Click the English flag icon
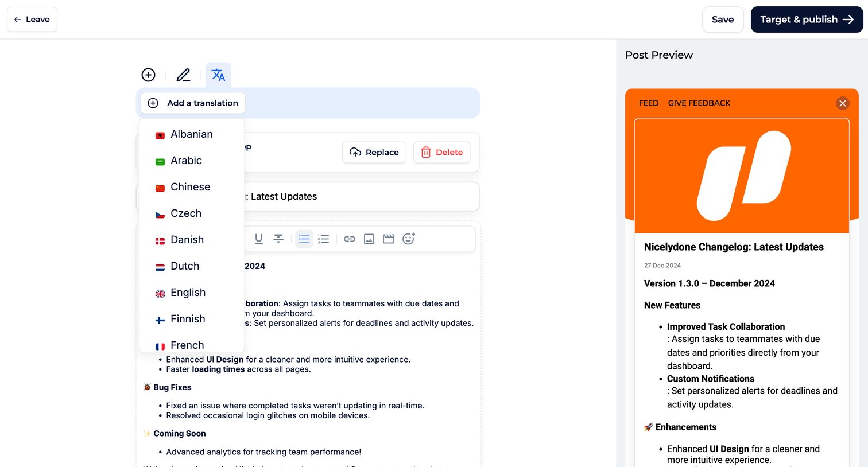Viewport: 868px width, 467px height. tap(160, 294)
